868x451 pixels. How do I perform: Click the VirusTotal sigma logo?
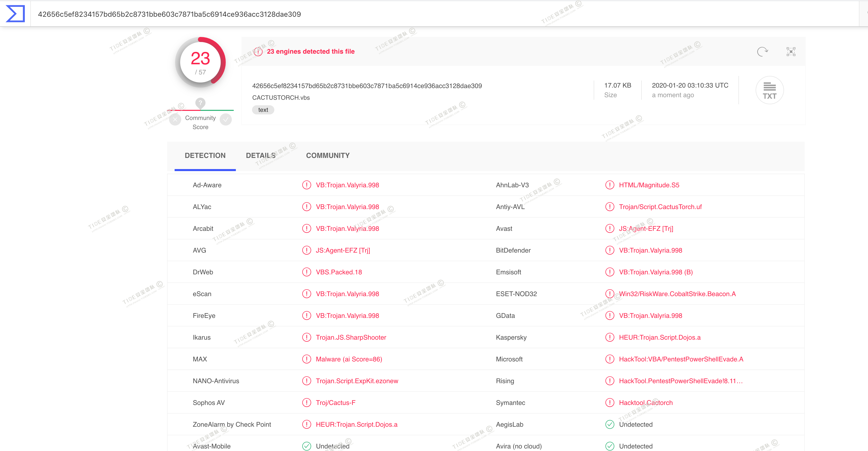[x=15, y=14]
